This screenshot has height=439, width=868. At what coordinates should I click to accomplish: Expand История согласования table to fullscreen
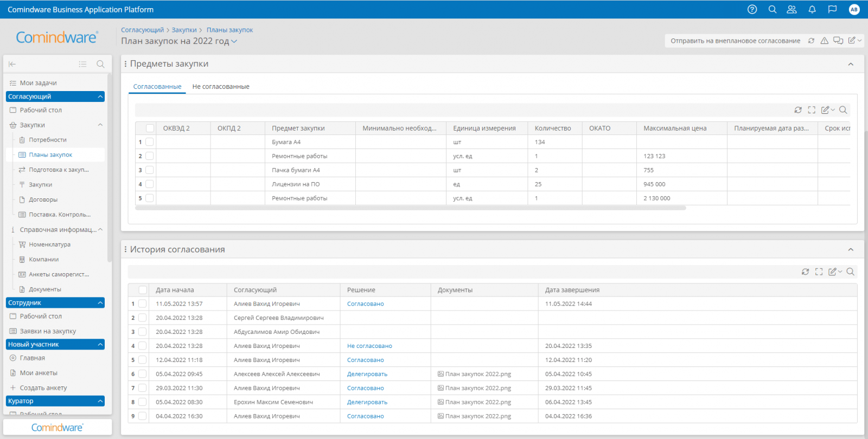[819, 272]
